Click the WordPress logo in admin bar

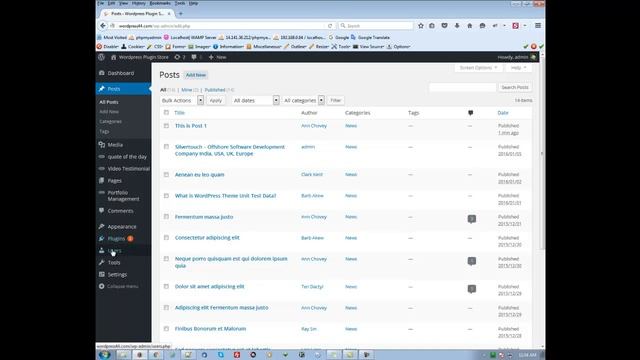(x=101, y=57)
